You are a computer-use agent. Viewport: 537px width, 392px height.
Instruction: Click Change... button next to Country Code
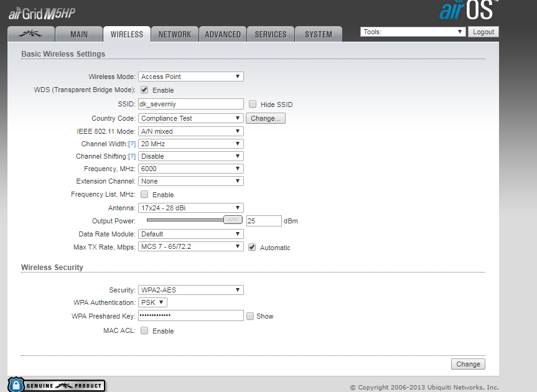[266, 118]
